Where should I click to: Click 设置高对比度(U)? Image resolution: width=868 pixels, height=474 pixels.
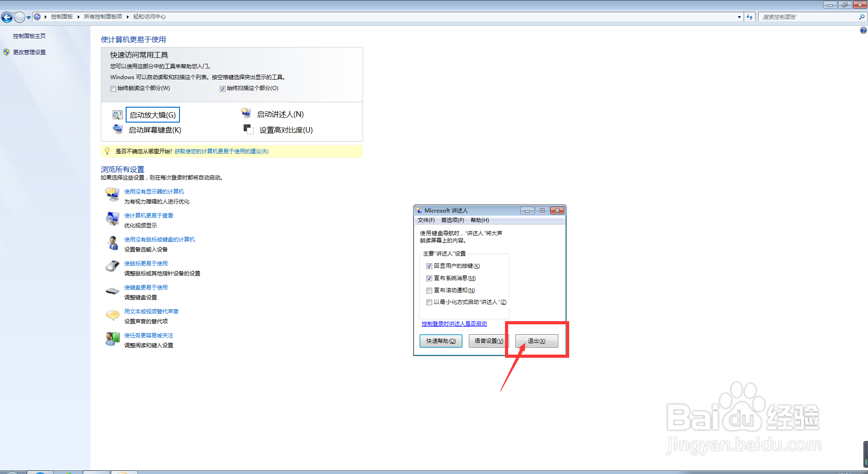pyautogui.click(x=286, y=130)
